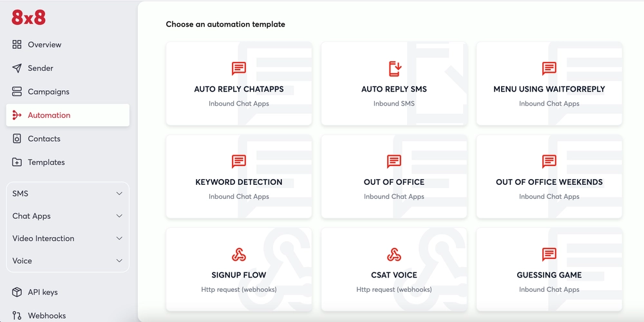
Task: Expand the SMS section chevron
Action: click(119, 193)
